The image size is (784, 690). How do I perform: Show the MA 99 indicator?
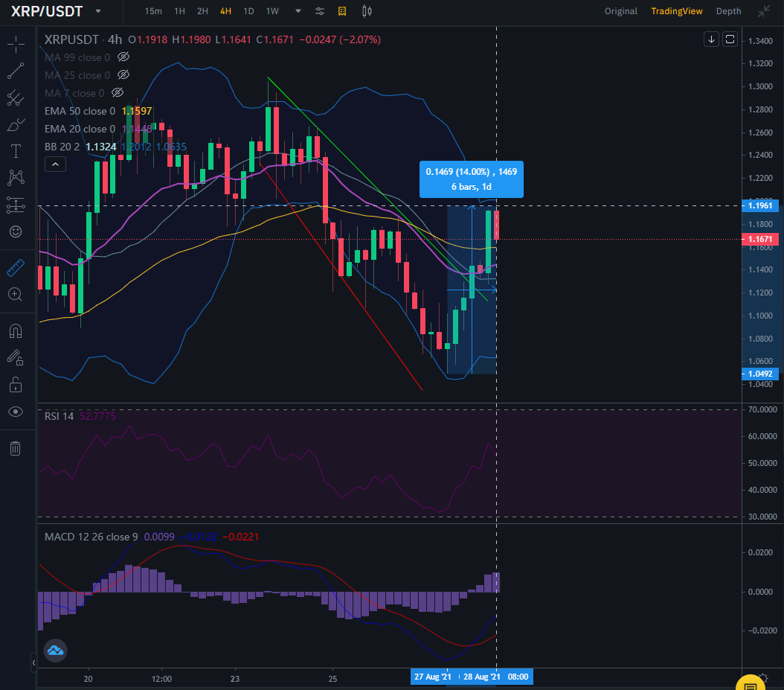pyautogui.click(x=123, y=57)
